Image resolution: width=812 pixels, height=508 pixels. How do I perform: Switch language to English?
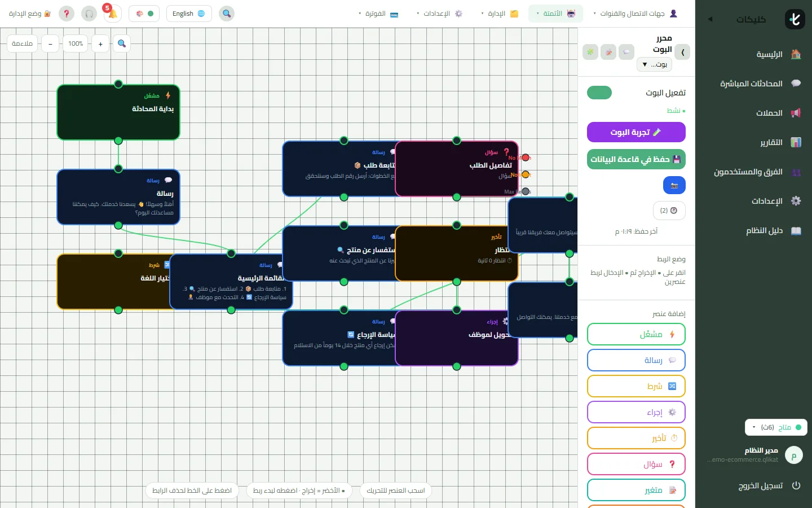[x=189, y=14]
